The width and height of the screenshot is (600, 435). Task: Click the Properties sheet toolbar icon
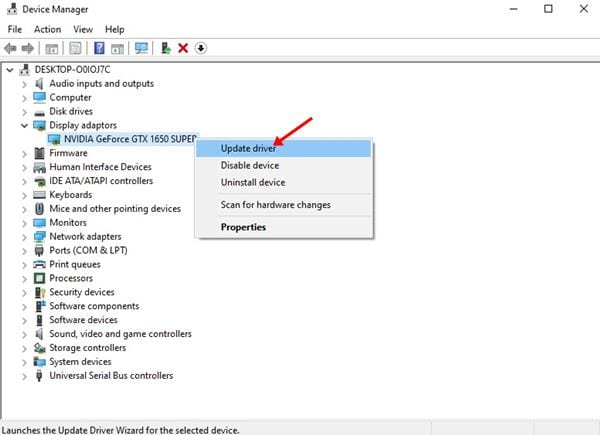click(x=75, y=48)
